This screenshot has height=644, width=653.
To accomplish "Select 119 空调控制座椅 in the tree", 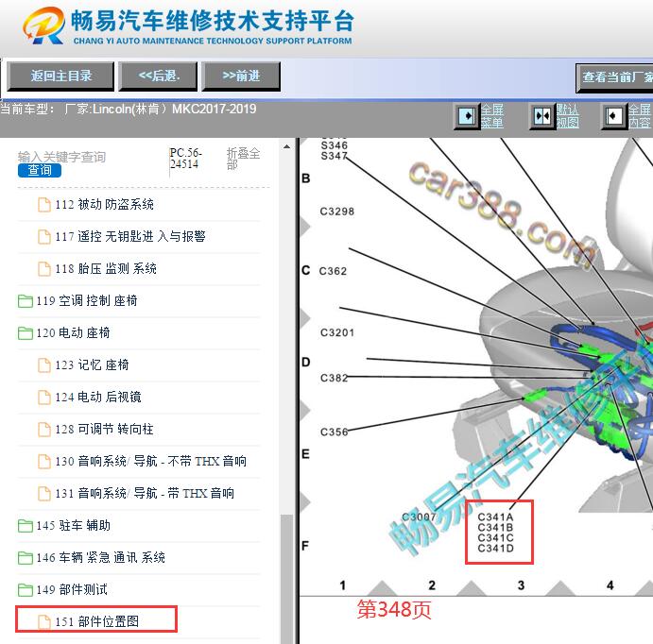I will tap(87, 301).
